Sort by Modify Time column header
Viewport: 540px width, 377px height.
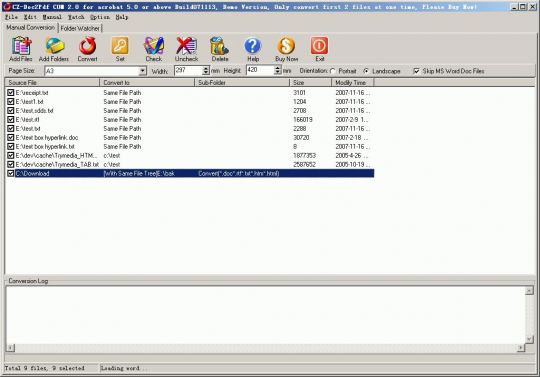coord(353,83)
